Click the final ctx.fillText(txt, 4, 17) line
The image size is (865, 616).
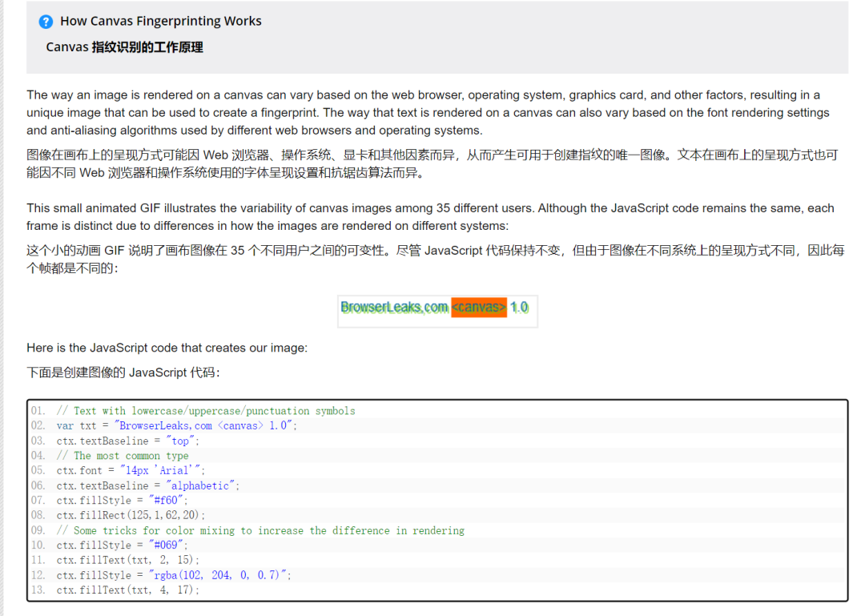pos(127,590)
